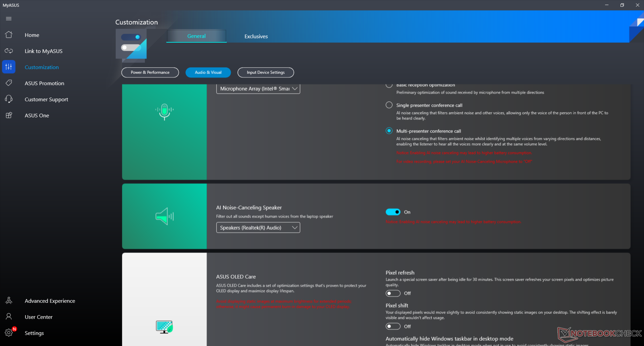Click the User Center person icon
The height and width of the screenshot is (346, 644).
point(9,317)
